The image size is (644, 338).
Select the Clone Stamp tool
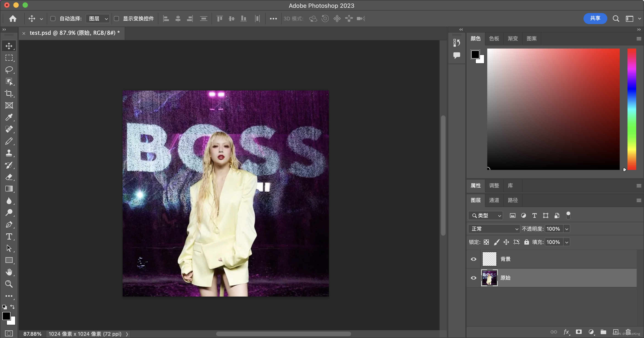pos(9,153)
